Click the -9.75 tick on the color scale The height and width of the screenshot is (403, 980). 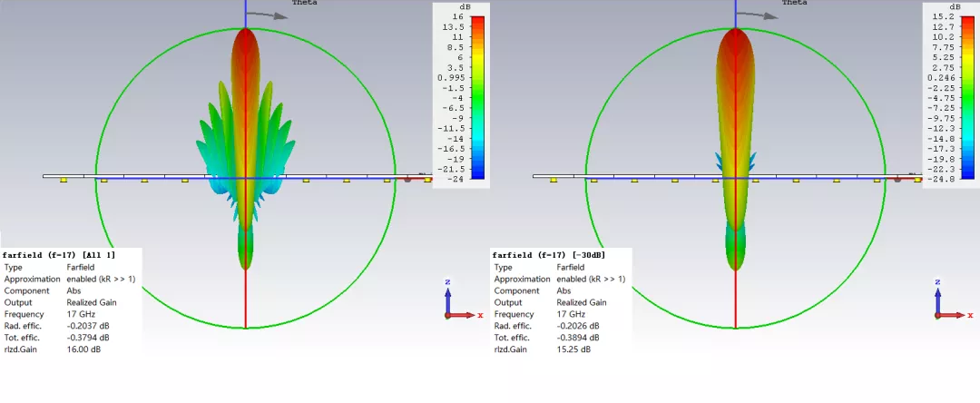point(941,118)
